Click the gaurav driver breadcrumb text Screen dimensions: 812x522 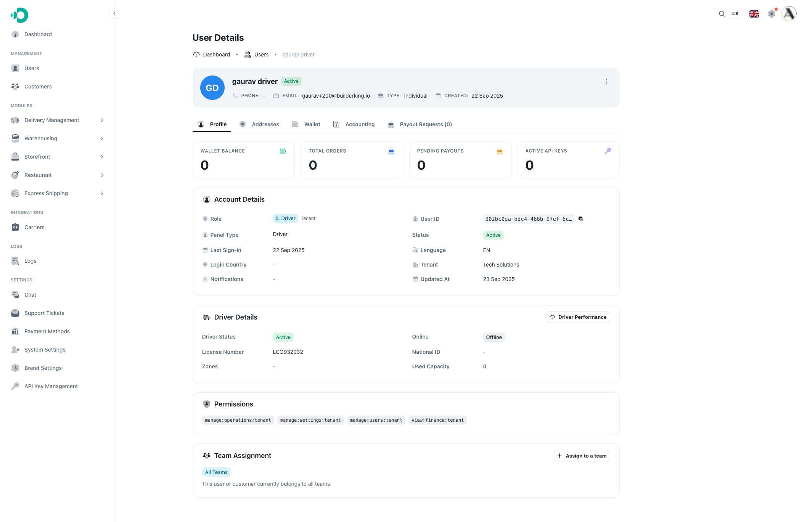[298, 55]
